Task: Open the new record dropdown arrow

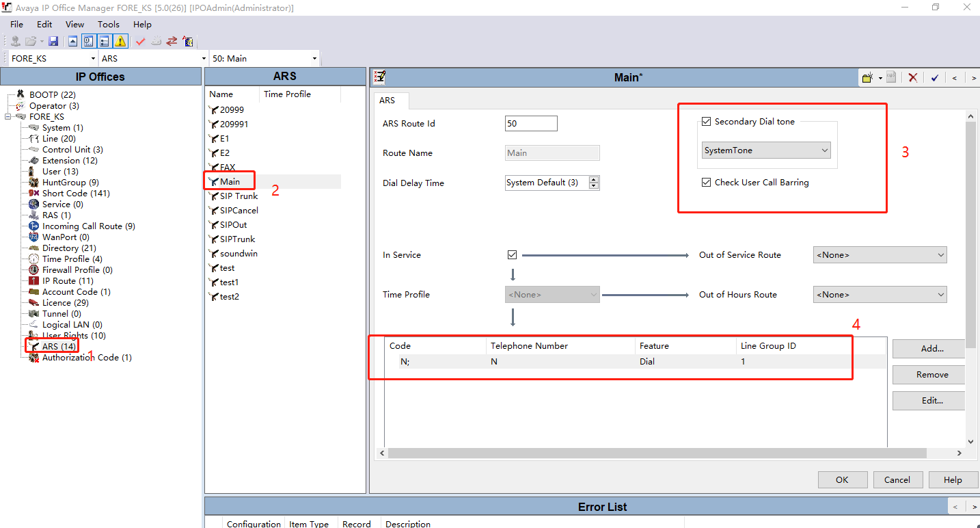Action: pyautogui.click(x=880, y=78)
